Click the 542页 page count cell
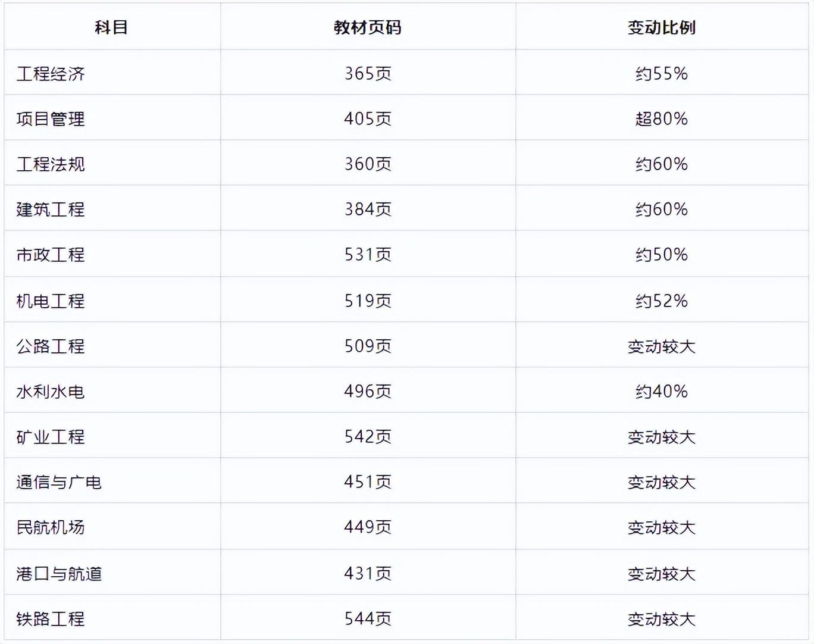The image size is (814, 644). (368, 437)
